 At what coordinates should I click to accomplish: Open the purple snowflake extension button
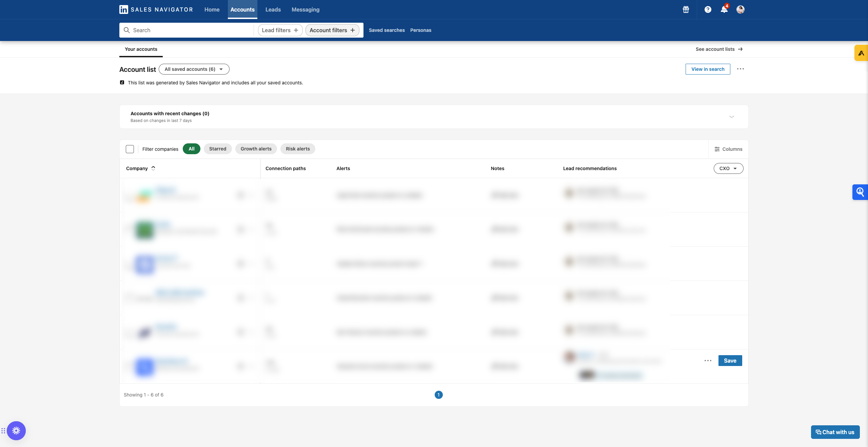[x=16, y=431]
